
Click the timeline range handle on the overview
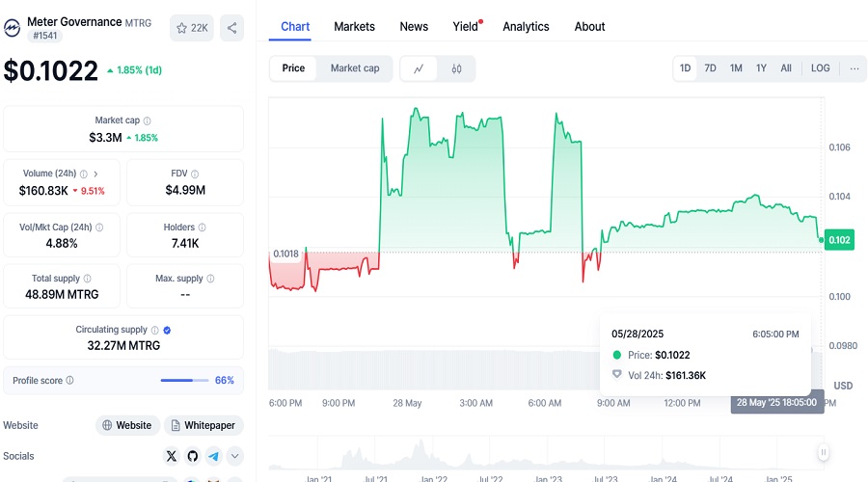click(x=824, y=453)
